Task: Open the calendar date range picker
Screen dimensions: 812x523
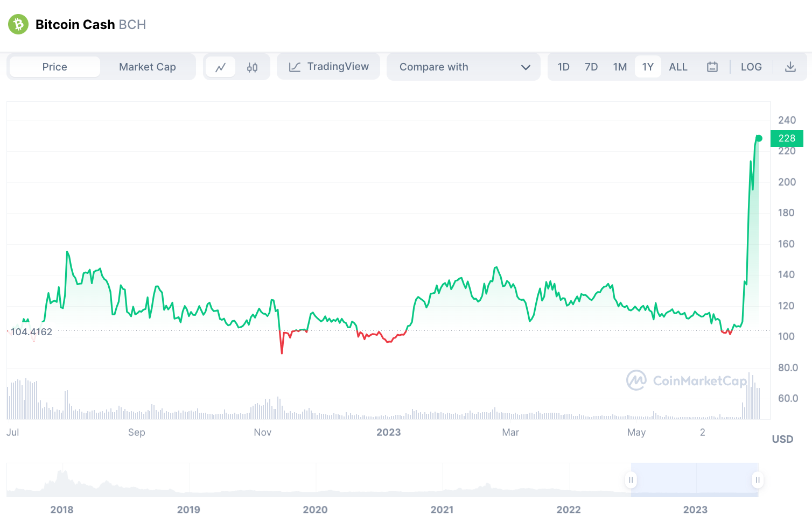Action: [712, 67]
